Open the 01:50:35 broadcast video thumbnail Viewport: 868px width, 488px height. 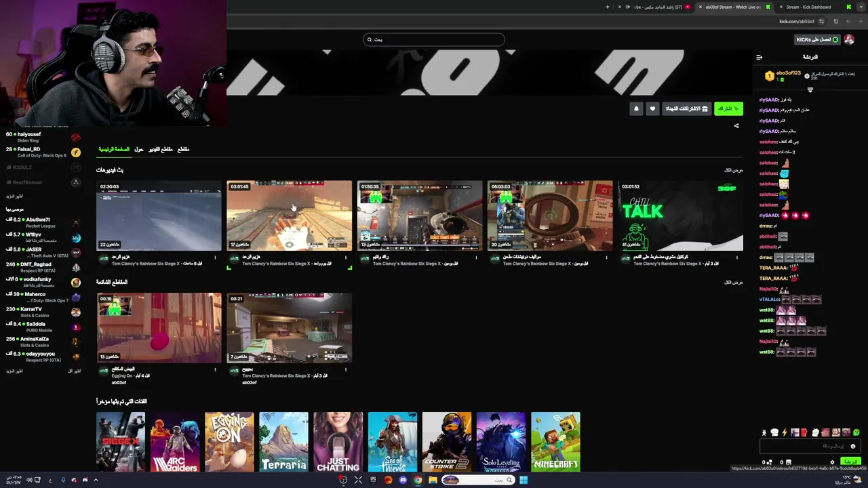coord(420,216)
